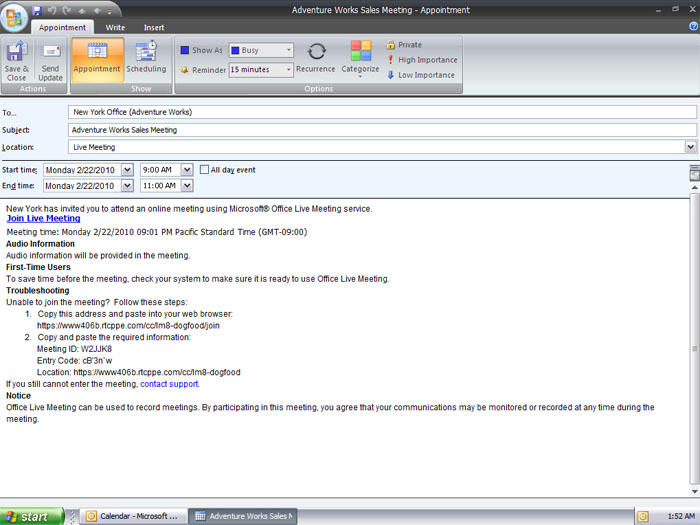700x525 pixels.
Task: Go to next item arrow in title bar
Action: pos(97,11)
